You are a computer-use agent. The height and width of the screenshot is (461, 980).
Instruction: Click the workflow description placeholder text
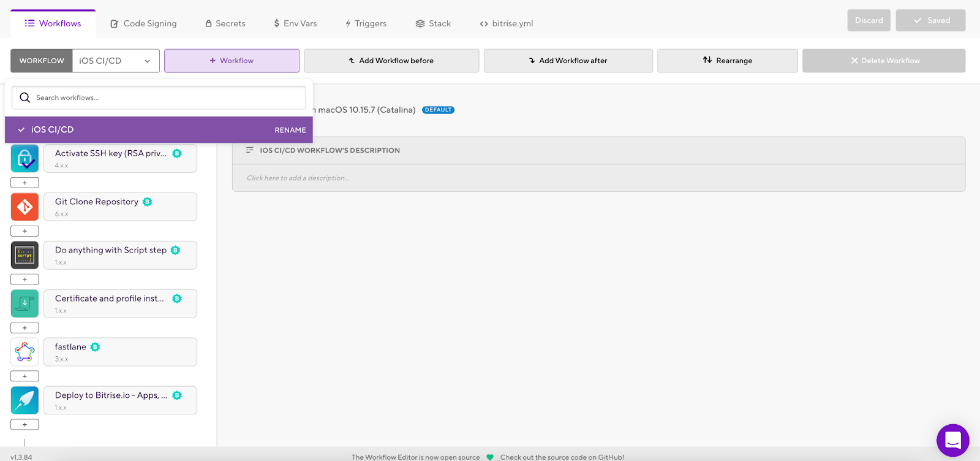click(x=298, y=178)
